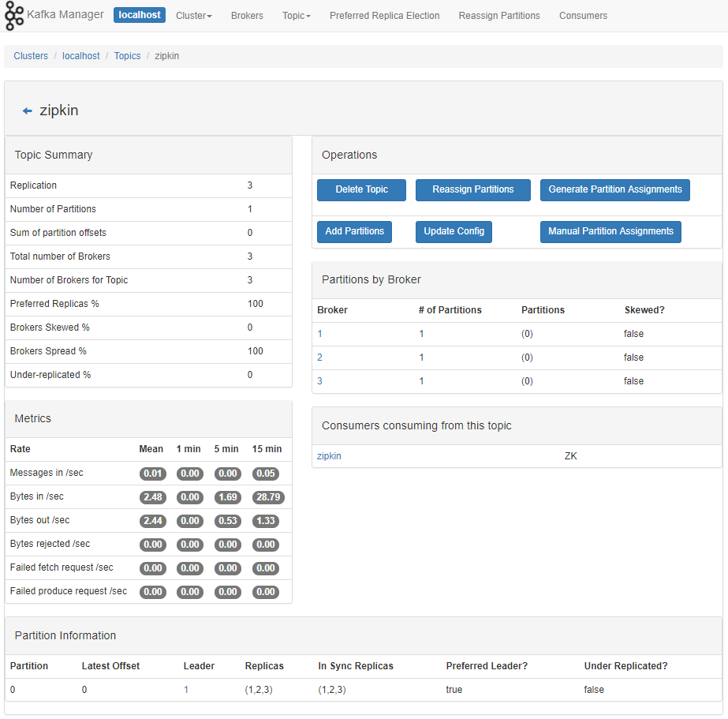
Task: Click the Failed produce request /sec label
Action: pos(69,592)
